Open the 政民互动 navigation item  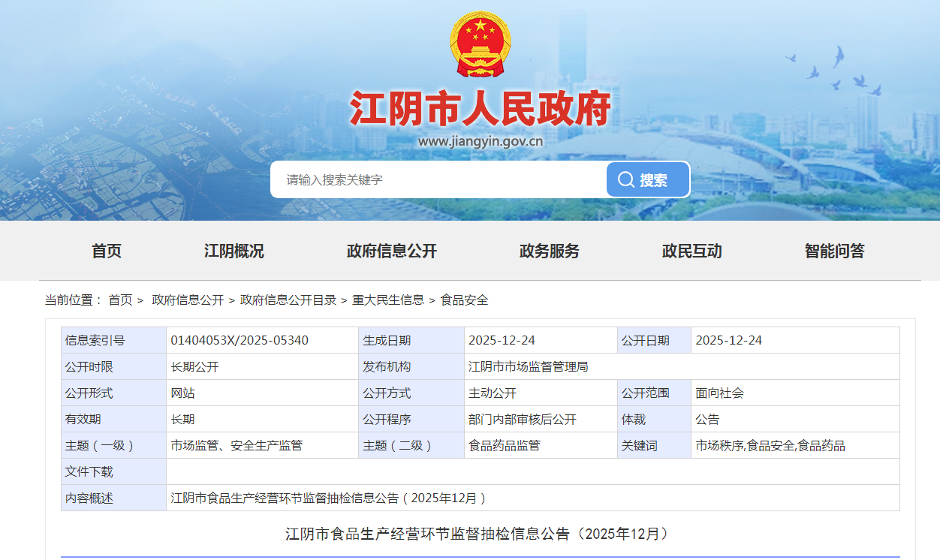[692, 251]
